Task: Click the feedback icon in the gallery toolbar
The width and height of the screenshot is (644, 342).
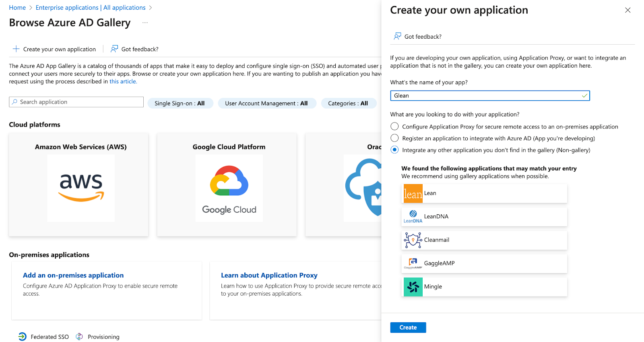Action: coord(114,49)
